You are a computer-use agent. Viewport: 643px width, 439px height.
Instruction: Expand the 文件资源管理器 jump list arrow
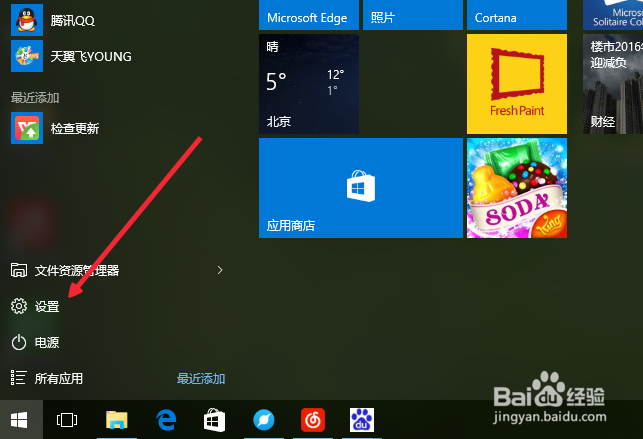point(220,270)
